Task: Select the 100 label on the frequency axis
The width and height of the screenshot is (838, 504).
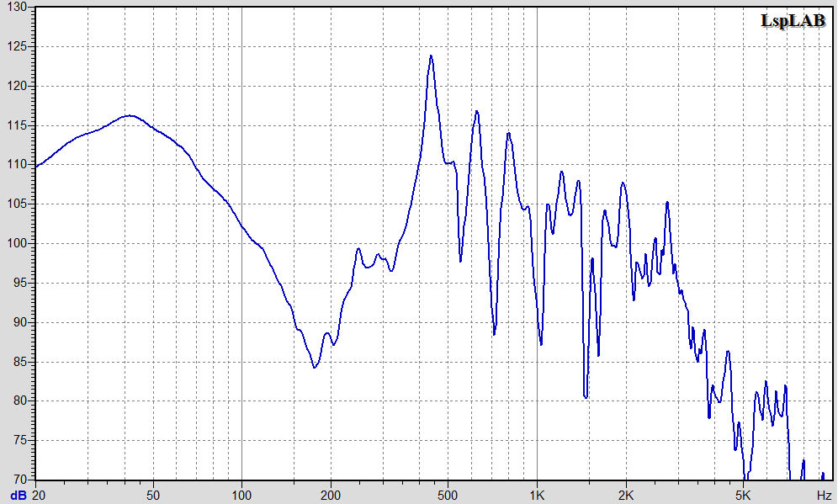Action: tap(241, 496)
